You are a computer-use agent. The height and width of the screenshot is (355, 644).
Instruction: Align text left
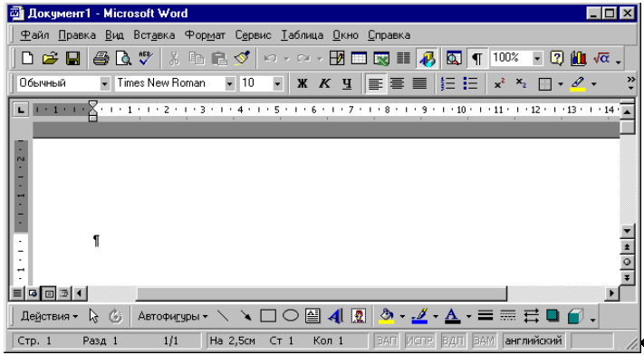(375, 84)
